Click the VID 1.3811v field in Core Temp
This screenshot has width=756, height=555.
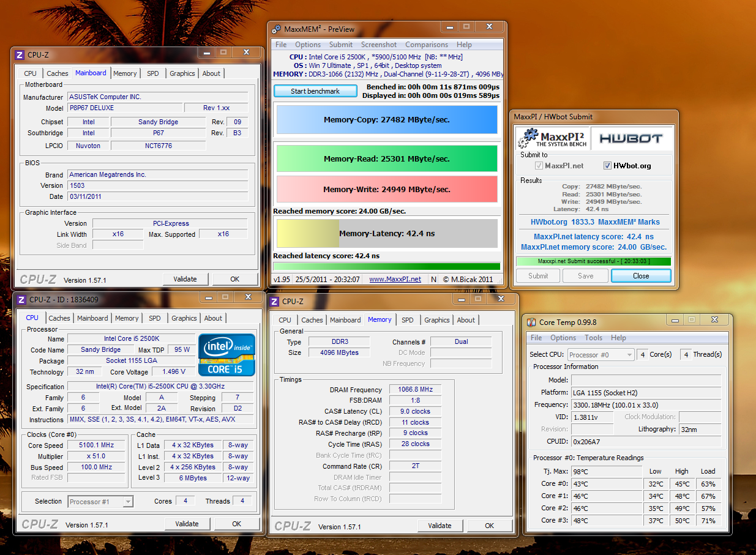point(591,417)
